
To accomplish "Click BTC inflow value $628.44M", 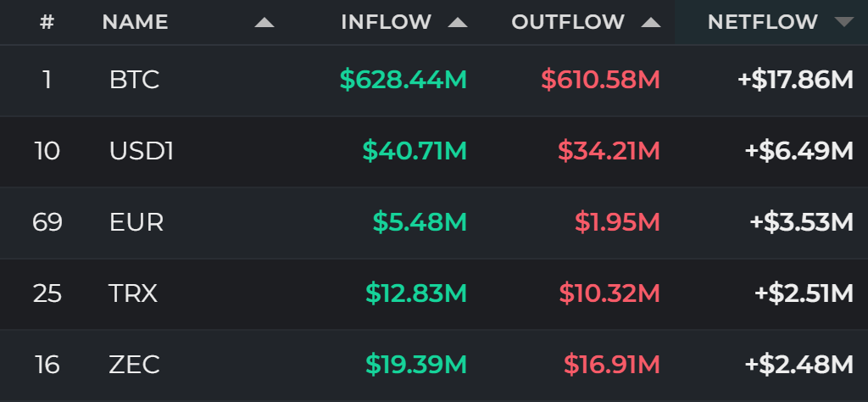I will point(403,81).
